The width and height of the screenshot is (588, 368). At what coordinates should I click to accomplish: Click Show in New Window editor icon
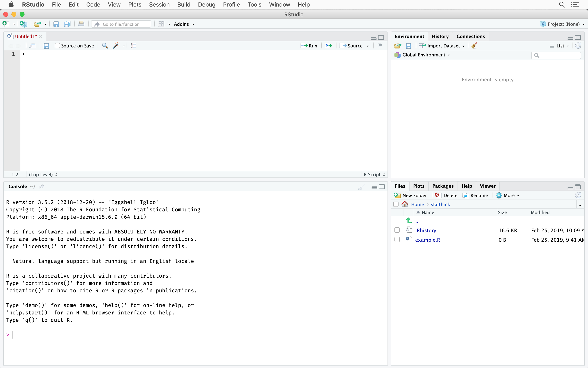click(x=32, y=46)
